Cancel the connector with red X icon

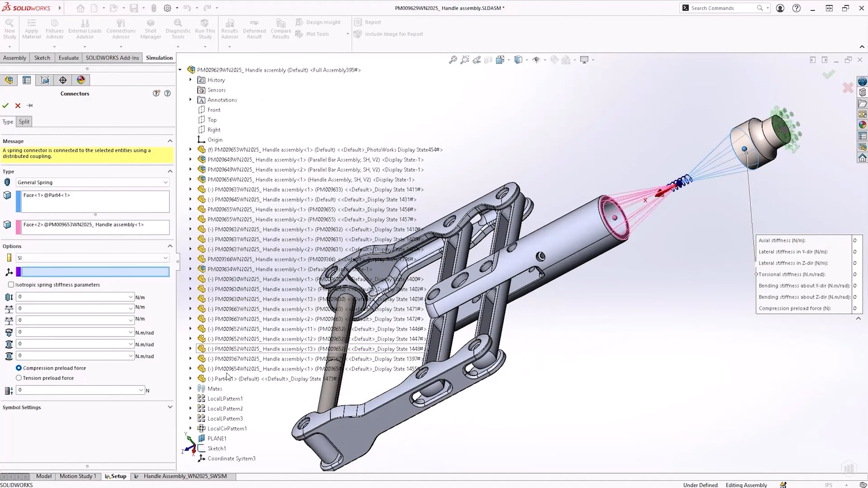click(18, 105)
